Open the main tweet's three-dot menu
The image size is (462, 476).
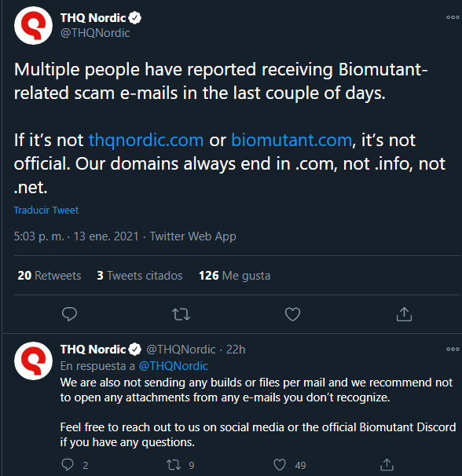click(453, 17)
